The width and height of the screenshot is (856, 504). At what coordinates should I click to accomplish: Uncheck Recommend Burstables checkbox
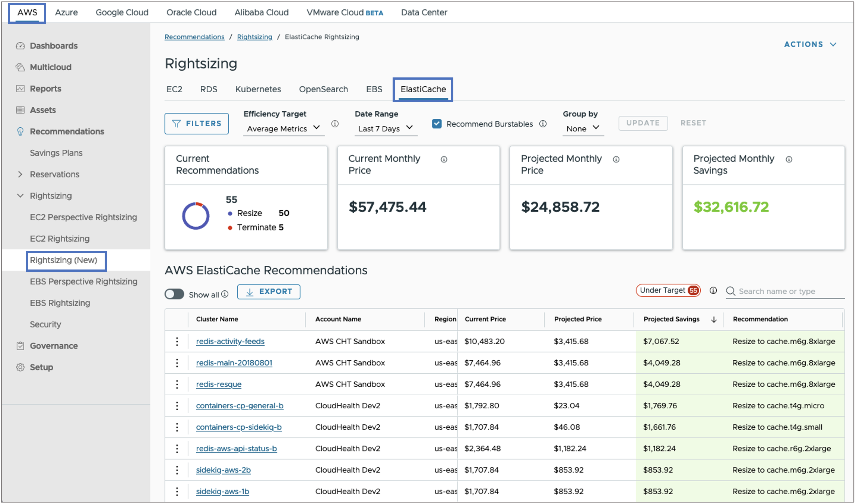pyautogui.click(x=437, y=124)
